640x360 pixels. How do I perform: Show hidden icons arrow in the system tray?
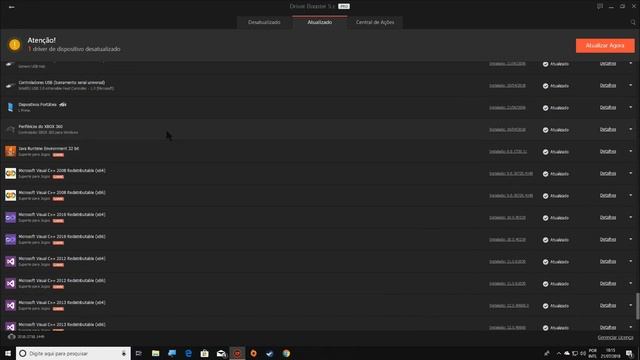558,353
